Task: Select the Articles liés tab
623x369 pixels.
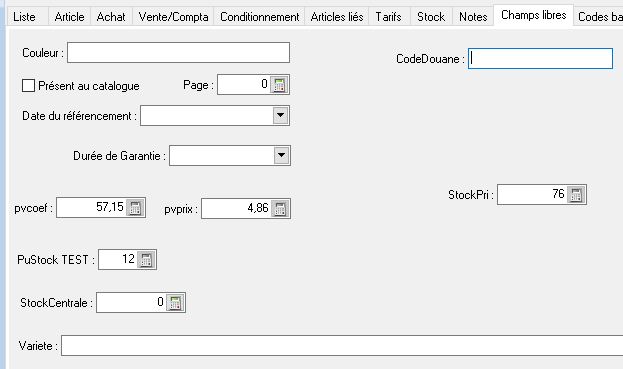Action: [337, 17]
